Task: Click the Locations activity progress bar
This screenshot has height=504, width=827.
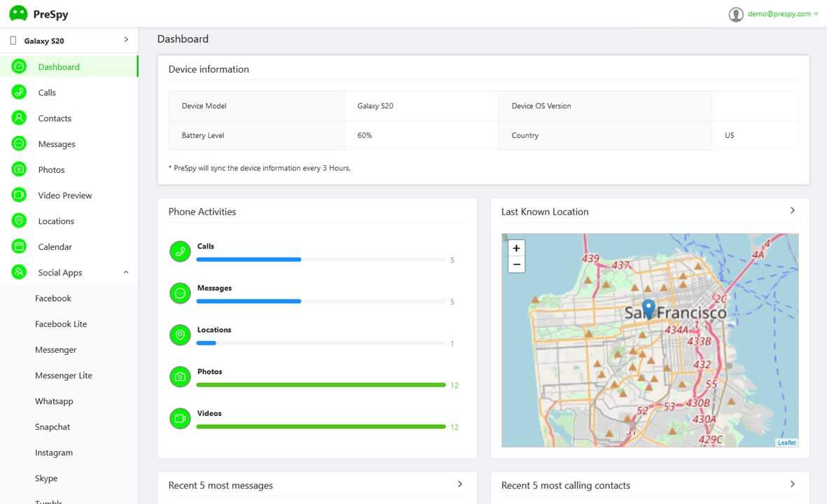Action: tap(321, 343)
